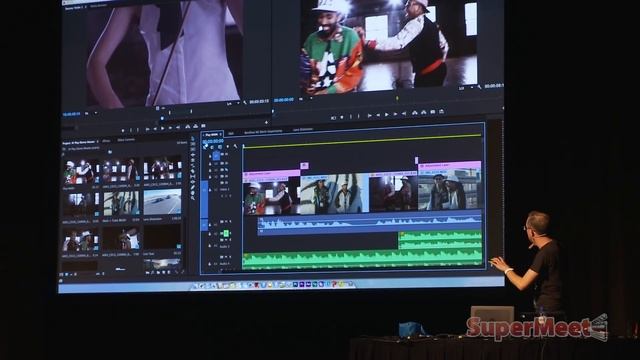The image size is (640, 360).
Task: Toggle the green Mute button on audio track 2
Action: tap(226, 233)
